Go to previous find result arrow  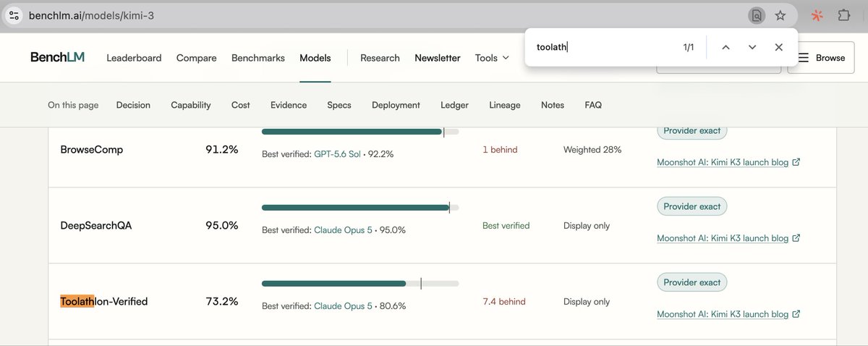[x=726, y=47]
